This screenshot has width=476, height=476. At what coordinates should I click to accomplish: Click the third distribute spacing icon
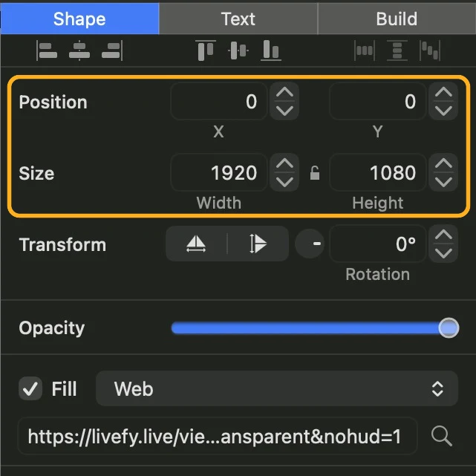point(430,50)
